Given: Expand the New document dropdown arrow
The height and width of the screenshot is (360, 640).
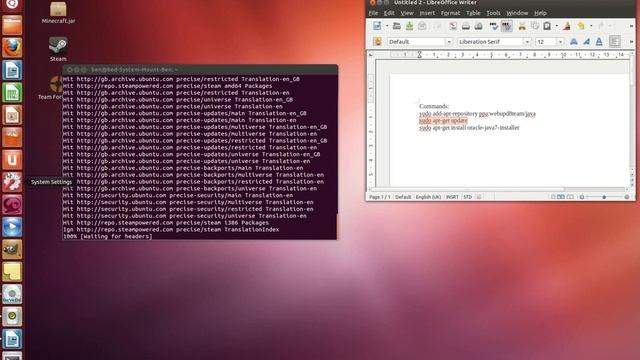Looking at the screenshot, I should coord(387,27).
